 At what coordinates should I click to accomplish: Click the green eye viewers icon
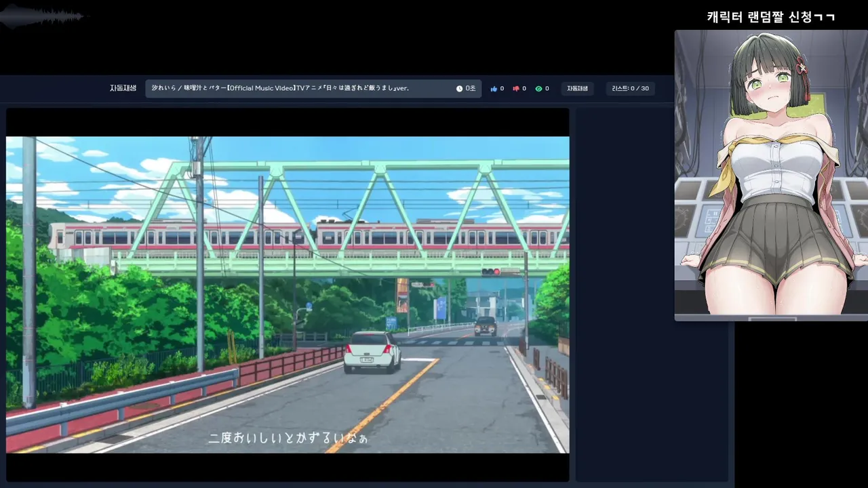point(538,89)
